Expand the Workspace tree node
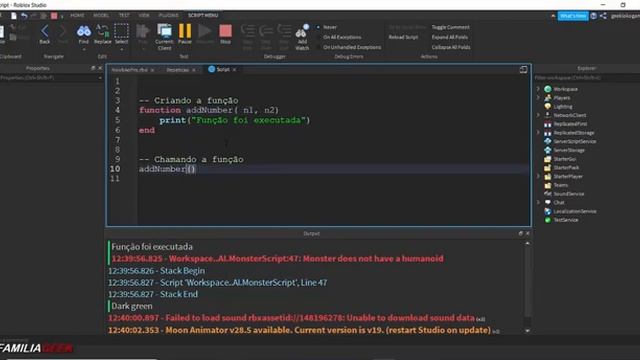This screenshot has height=360, width=640. 538,89
